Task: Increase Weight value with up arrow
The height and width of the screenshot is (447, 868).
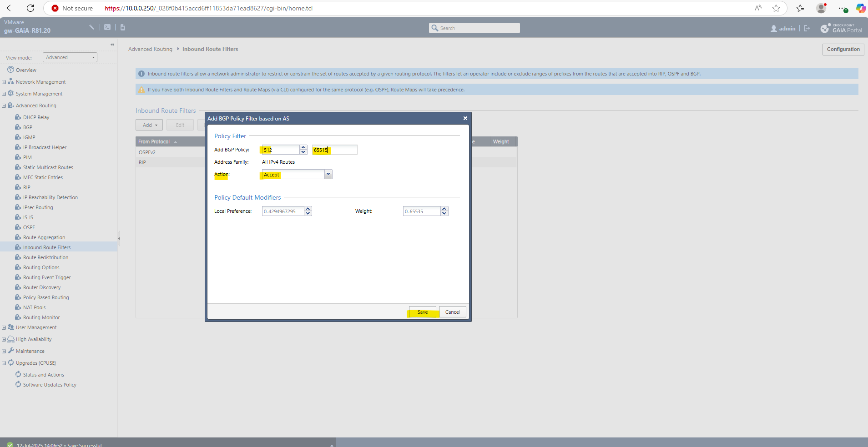Action: pos(444,209)
